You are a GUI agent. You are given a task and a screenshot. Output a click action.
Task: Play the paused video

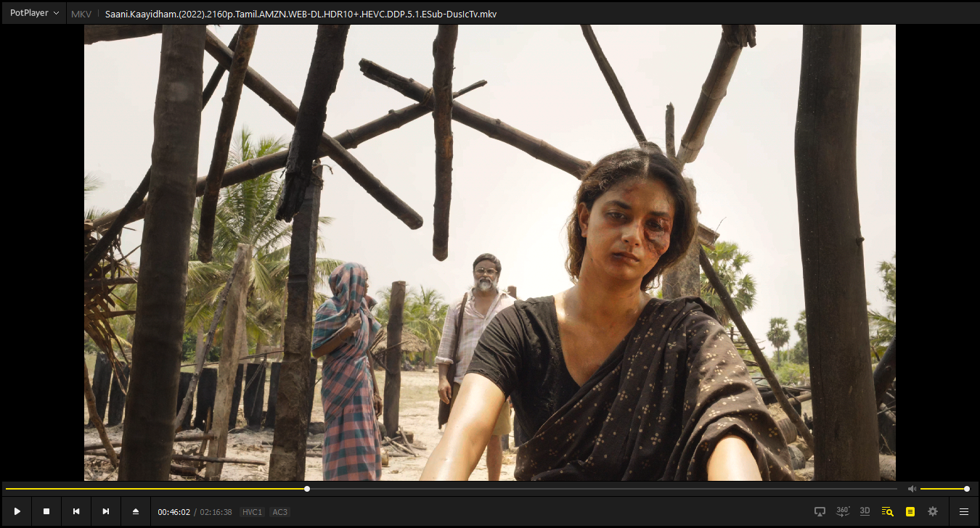17,511
